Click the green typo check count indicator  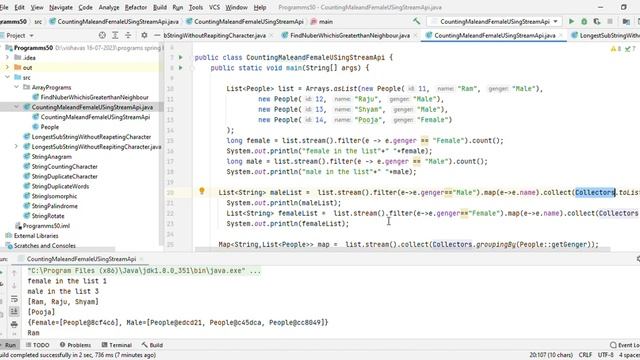click(x=630, y=49)
